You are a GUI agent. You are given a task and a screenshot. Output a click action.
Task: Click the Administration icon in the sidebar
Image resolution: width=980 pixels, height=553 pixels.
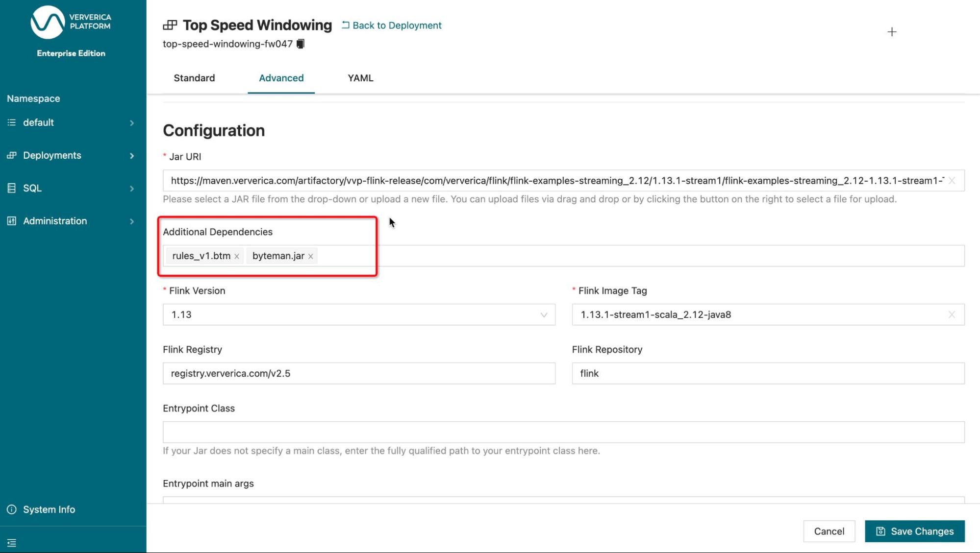11,221
